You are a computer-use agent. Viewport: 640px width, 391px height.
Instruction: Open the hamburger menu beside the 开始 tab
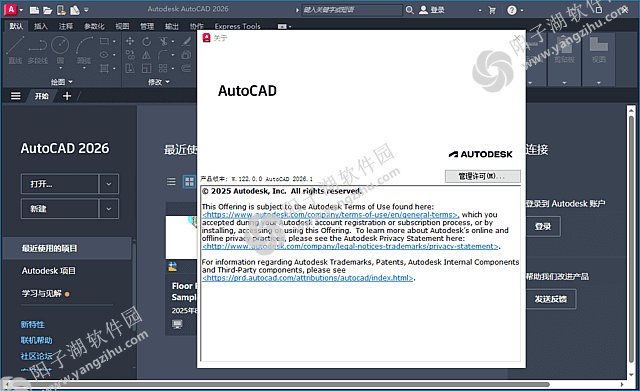(16, 96)
